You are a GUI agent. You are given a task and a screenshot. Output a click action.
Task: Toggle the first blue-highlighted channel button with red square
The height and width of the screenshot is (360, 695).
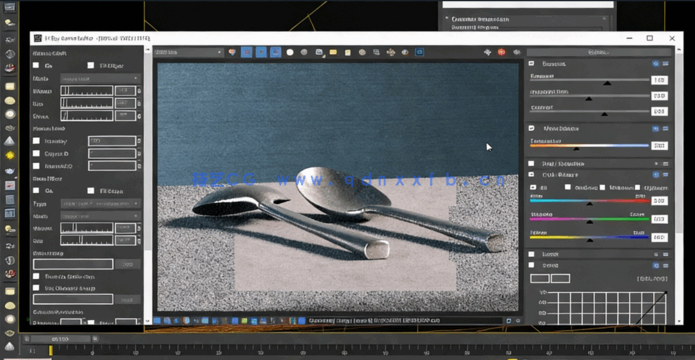246,52
